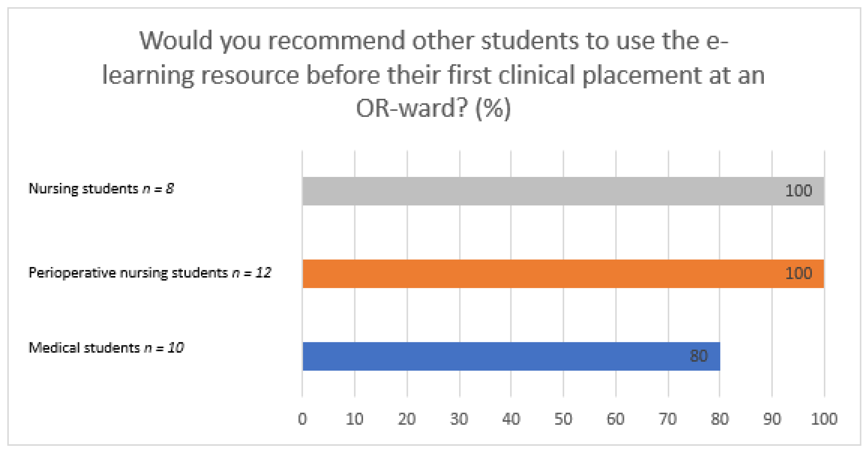
Task: Click the 20 axis tick label
Action: point(407,419)
